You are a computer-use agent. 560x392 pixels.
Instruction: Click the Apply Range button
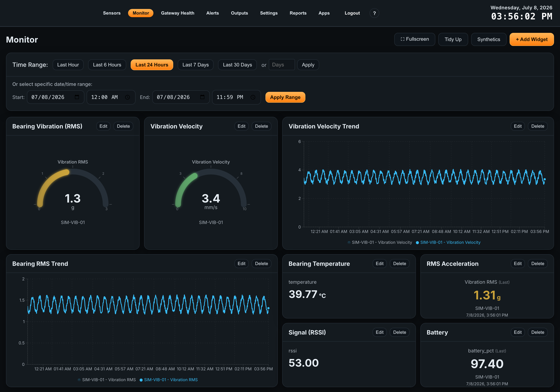[285, 97]
